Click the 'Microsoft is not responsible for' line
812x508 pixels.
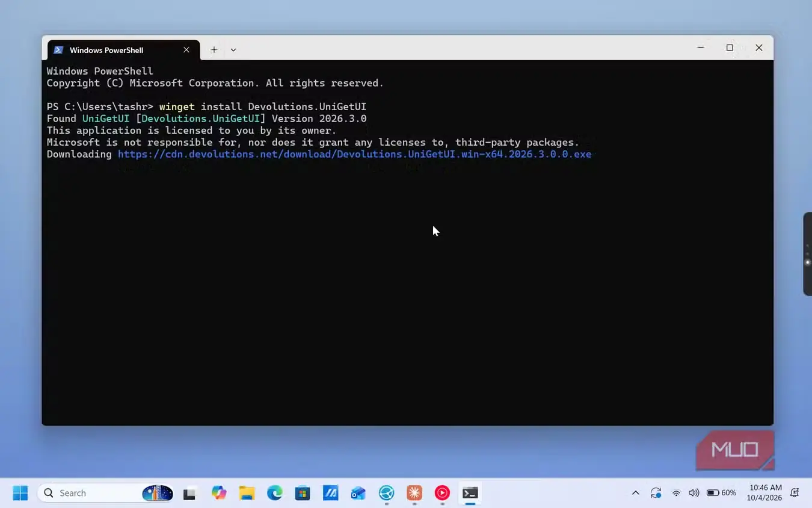coord(313,142)
